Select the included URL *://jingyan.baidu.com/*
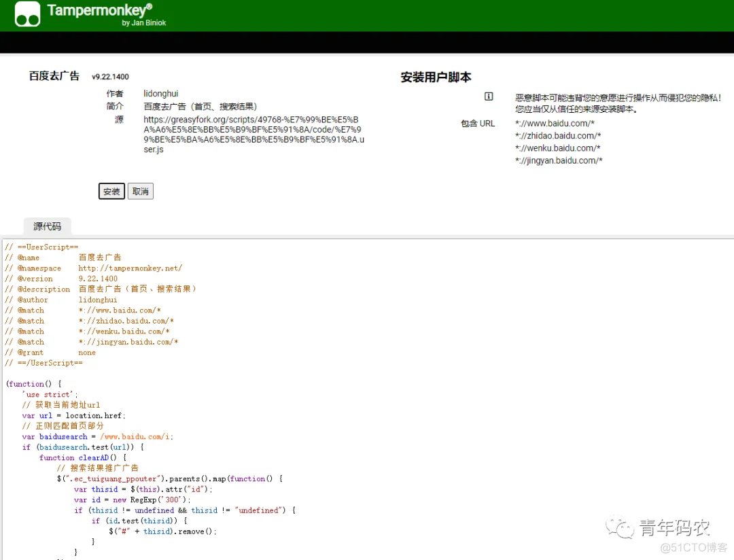The width and height of the screenshot is (734, 560). (559, 160)
